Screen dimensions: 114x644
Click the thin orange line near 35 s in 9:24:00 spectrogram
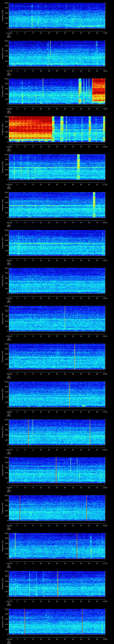65,317
